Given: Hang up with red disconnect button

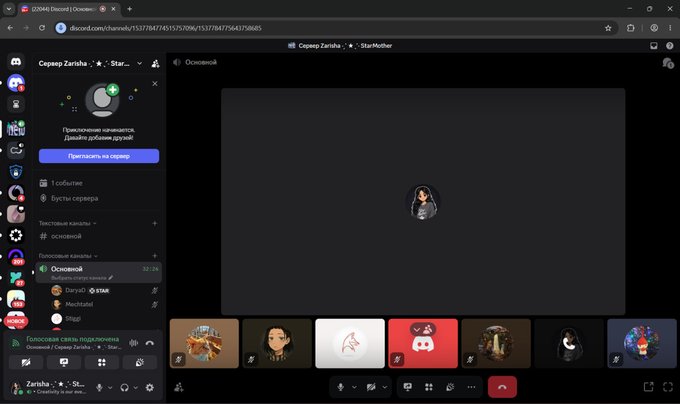Looking at the screenshot, I should (x=502, y=387).
